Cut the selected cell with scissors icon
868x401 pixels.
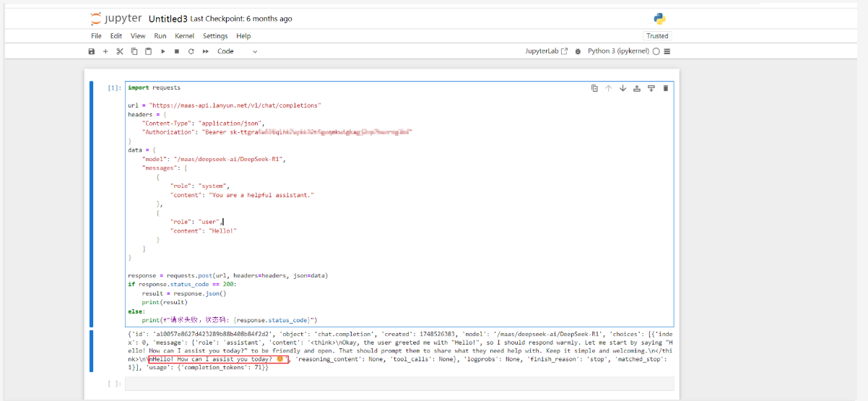tap(120, 51)
